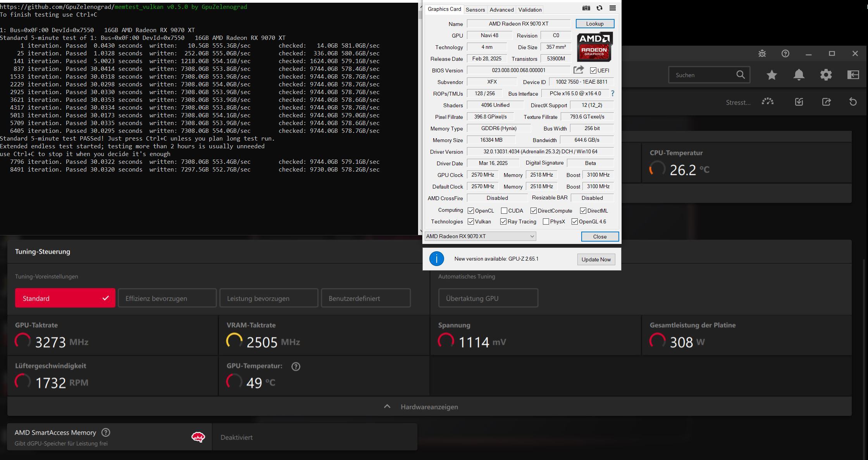Click the GPU-Temperatur help icon

coord(296,366)
